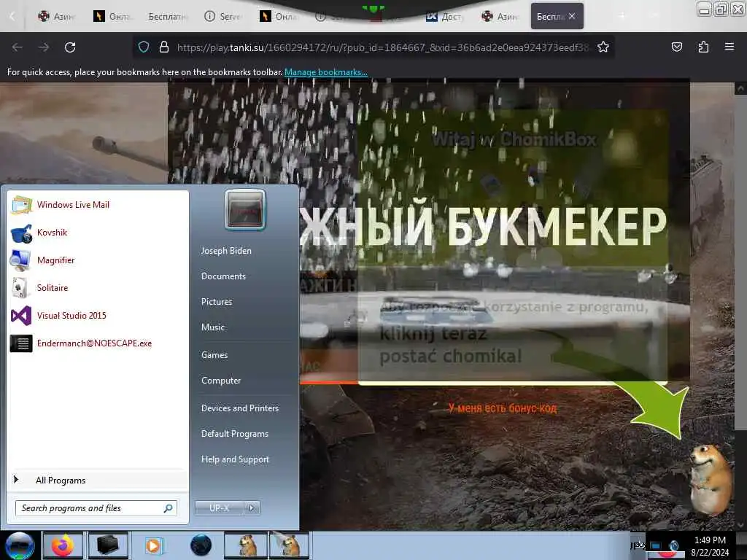Open Computer from Start menu
The image size is (747, 560).
point(221,381)
